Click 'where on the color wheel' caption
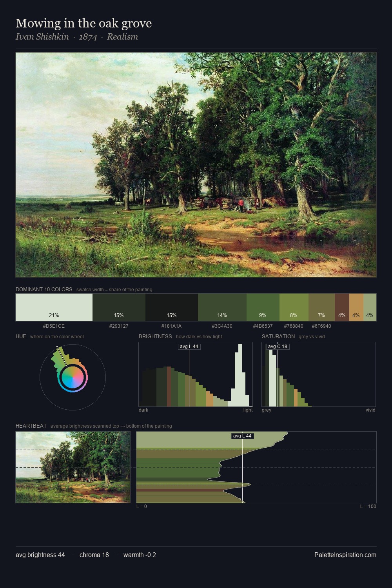This screenshot has height=588, width=392. [x=57, y=337]
